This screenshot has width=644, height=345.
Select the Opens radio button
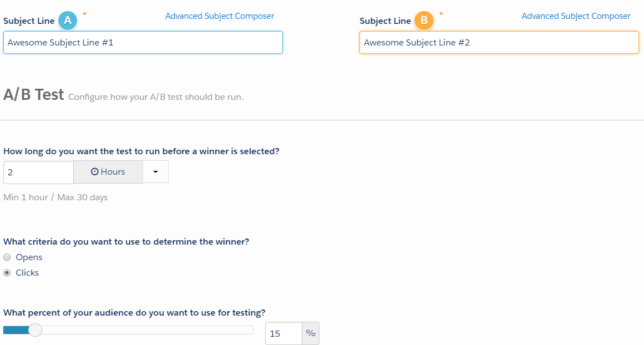[x=6, y=257]
